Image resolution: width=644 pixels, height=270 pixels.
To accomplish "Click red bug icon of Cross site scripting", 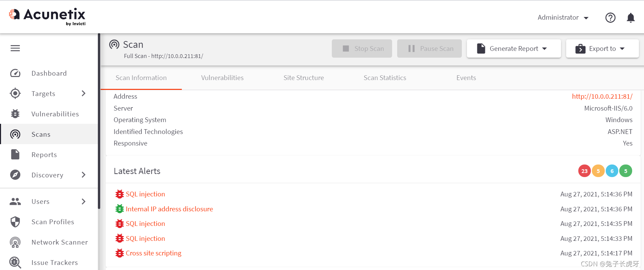I will 120,253.
